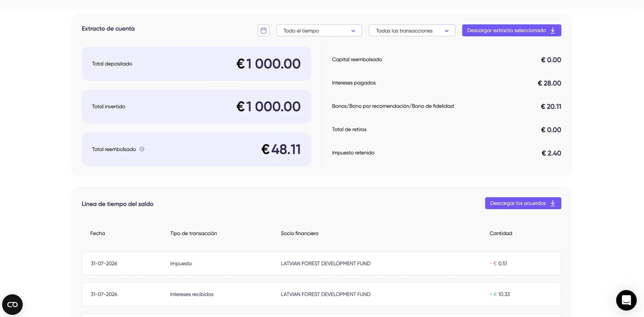Select the Intereses recibidos transaction row
644x317 pixels.
tap(322, 294)
